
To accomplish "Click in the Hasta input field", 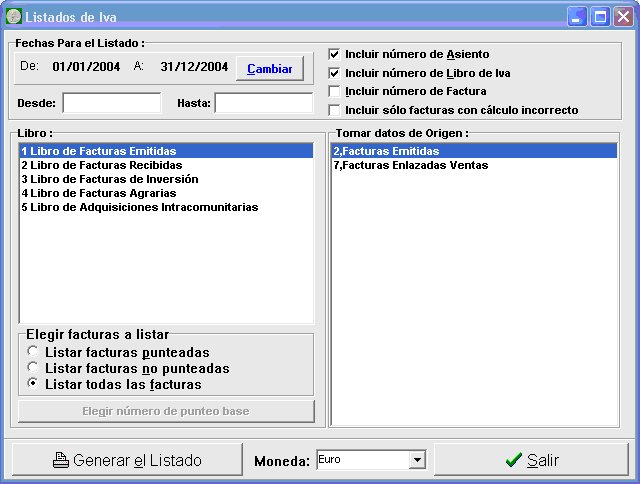I will [264, 103].
